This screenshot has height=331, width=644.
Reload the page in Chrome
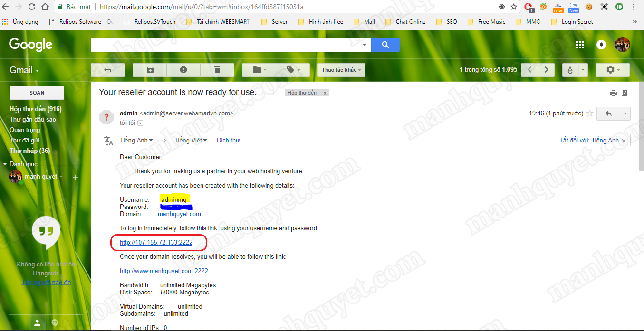(x=32, y=7)
